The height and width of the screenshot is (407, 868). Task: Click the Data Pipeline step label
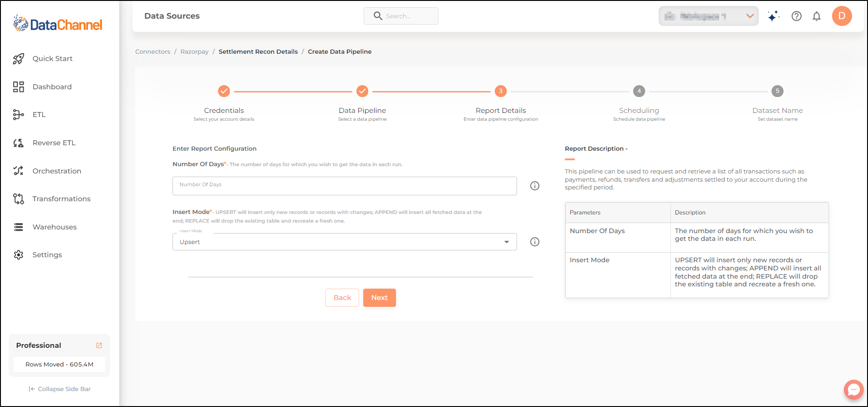coord(362,111)
